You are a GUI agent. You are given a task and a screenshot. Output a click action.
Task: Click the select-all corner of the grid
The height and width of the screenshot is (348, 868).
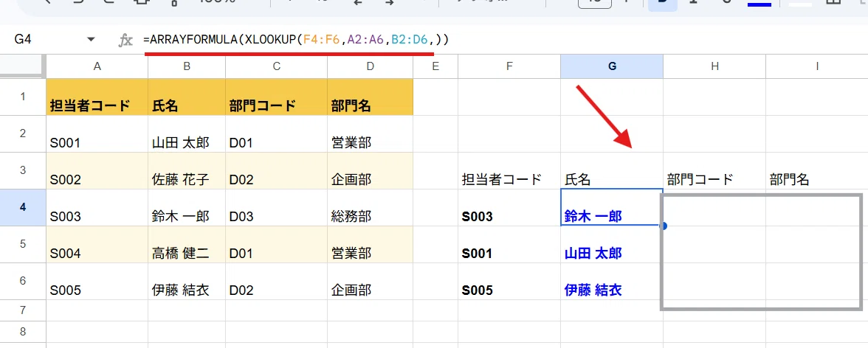23,66
